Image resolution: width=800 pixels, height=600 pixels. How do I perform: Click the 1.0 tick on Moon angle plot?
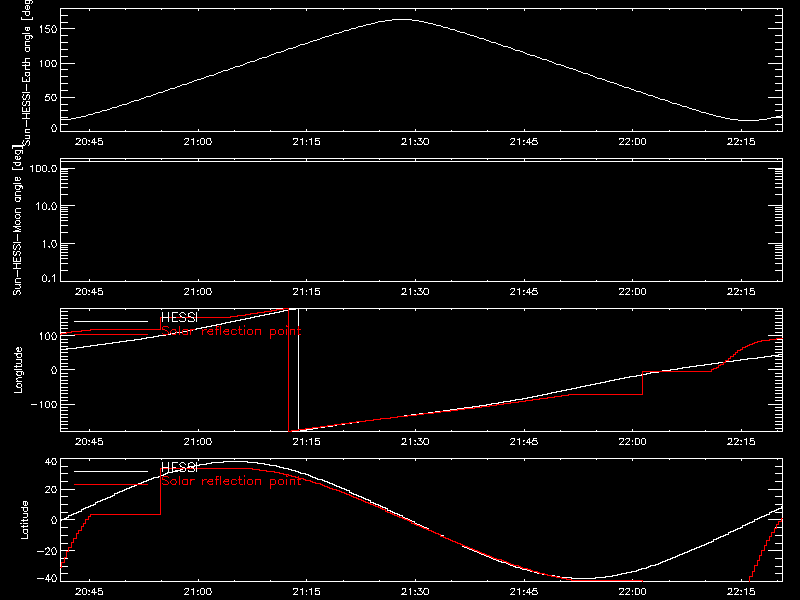tap(49, 244)
